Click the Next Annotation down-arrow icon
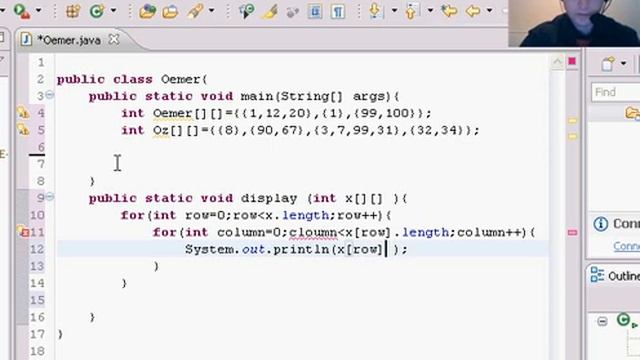This screenshot has height=360, width=640. (x=375, y=11)
